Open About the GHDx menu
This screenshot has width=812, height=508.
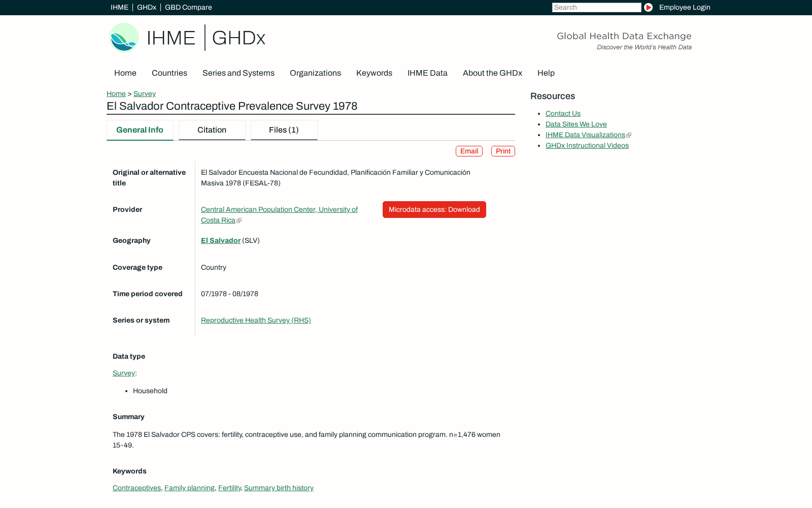pyautogui.click(x=492, y=73)
